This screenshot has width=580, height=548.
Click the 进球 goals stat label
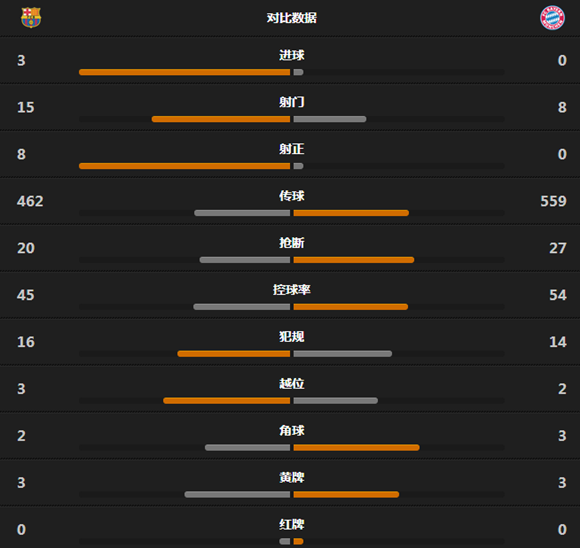[x=291, y=55]
